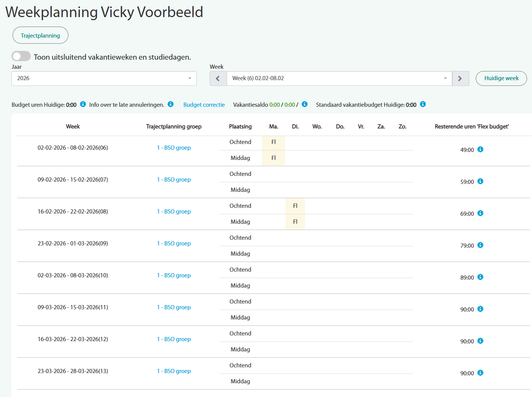The width and height of the screenshot is (532, 397).
Task: Expand the Week (6) 02.02-08.02 dropdown
Action: tap(339, 78)
